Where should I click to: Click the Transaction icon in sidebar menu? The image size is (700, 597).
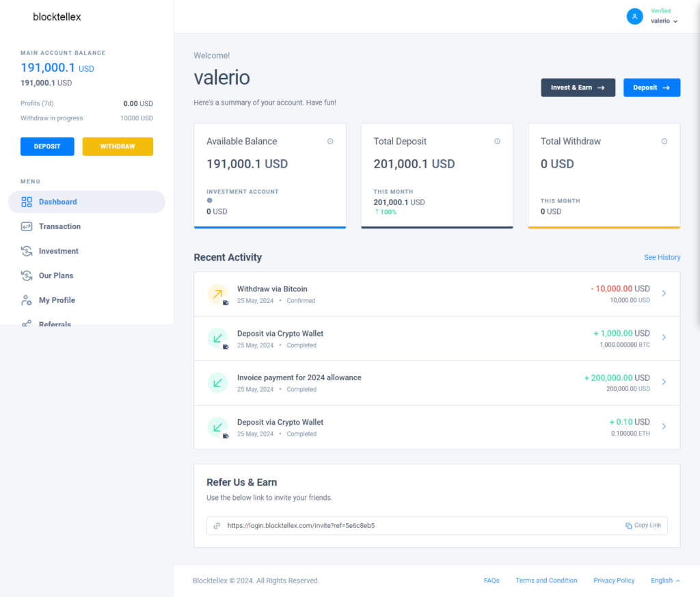pyautogui.click(x=27, y=226)
